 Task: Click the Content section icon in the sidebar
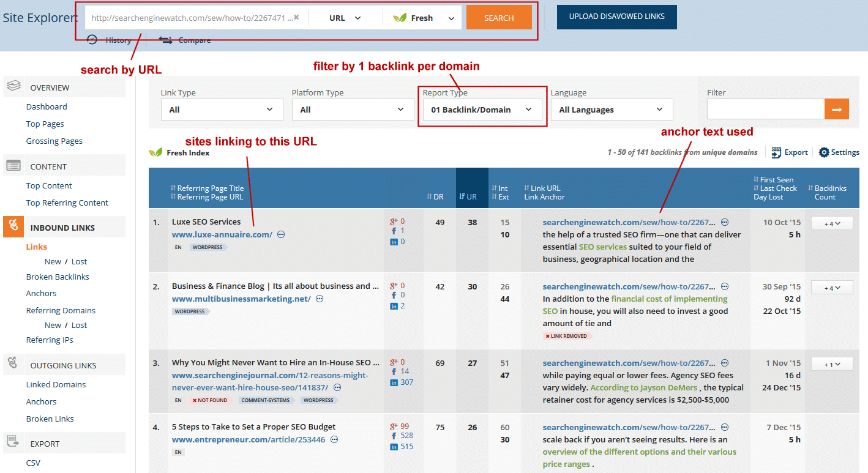[13, 166]
